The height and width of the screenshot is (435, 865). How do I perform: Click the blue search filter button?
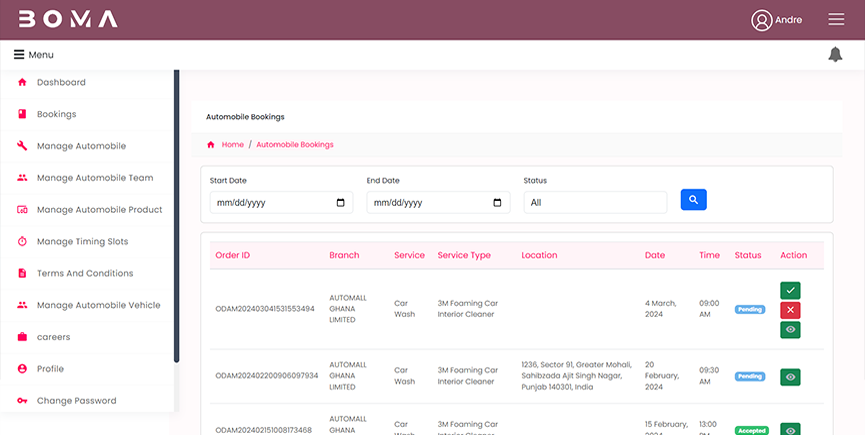pos(694,200)
